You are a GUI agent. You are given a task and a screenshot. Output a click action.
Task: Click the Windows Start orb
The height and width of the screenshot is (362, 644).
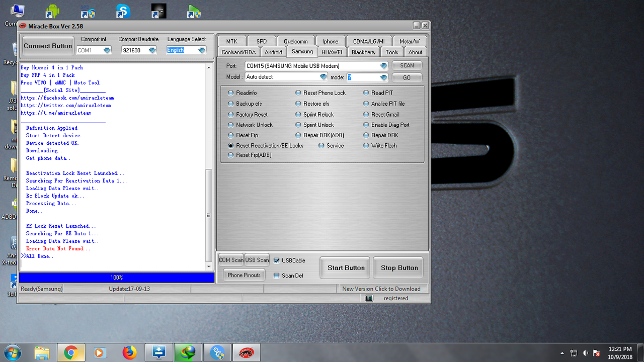tap(12, 352)
